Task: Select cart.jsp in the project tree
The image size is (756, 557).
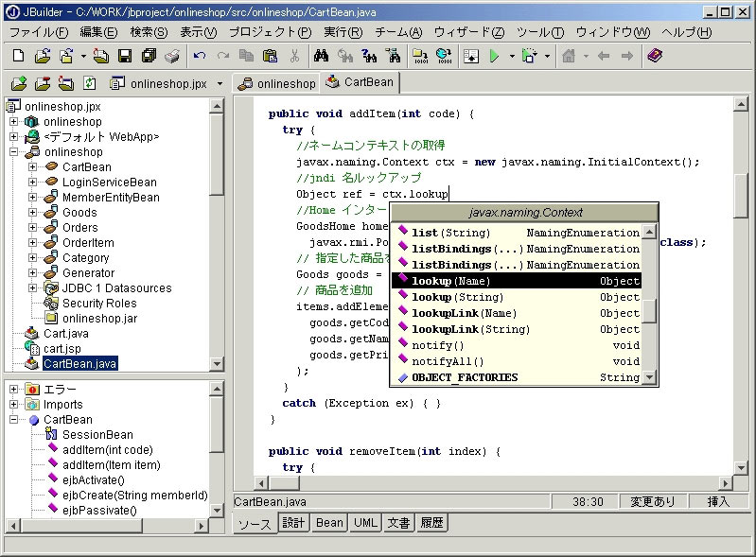Action: (62, 349)
